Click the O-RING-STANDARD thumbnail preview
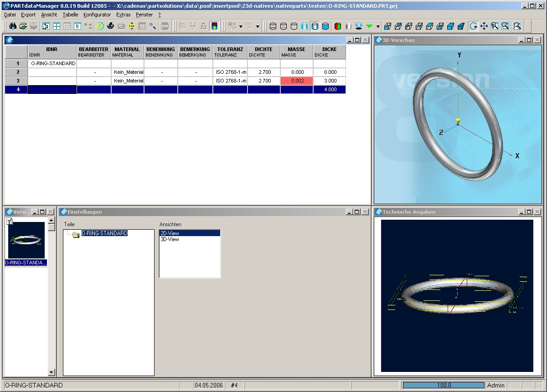 click(x=26, y=240)
